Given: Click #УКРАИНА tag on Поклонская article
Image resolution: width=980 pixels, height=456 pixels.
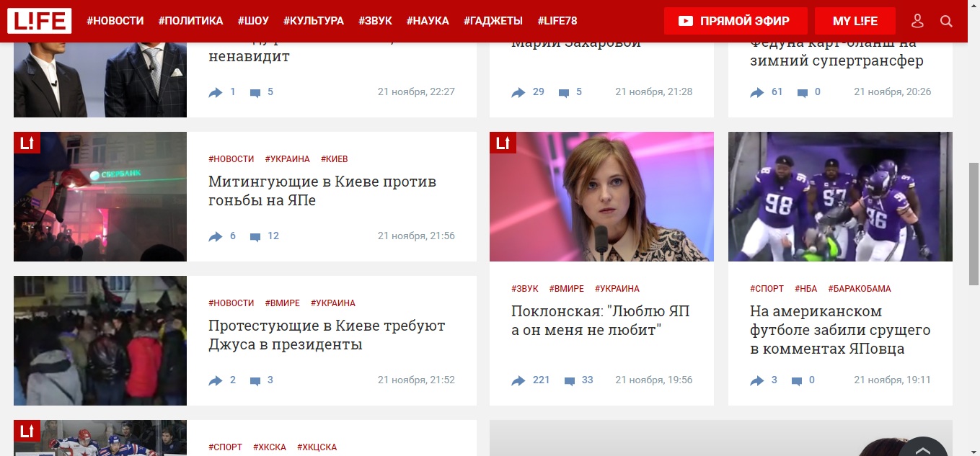Looking at the screenshot, I should (617, 289).
